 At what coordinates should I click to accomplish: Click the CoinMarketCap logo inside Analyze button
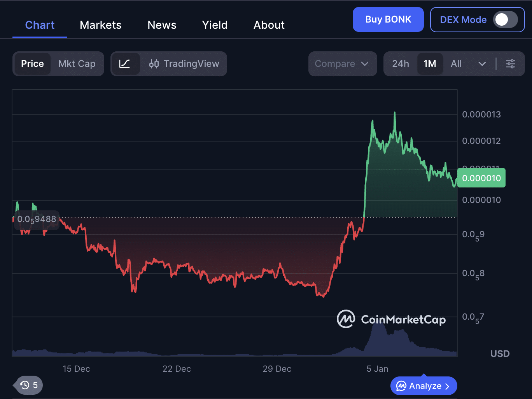(401, 386)
